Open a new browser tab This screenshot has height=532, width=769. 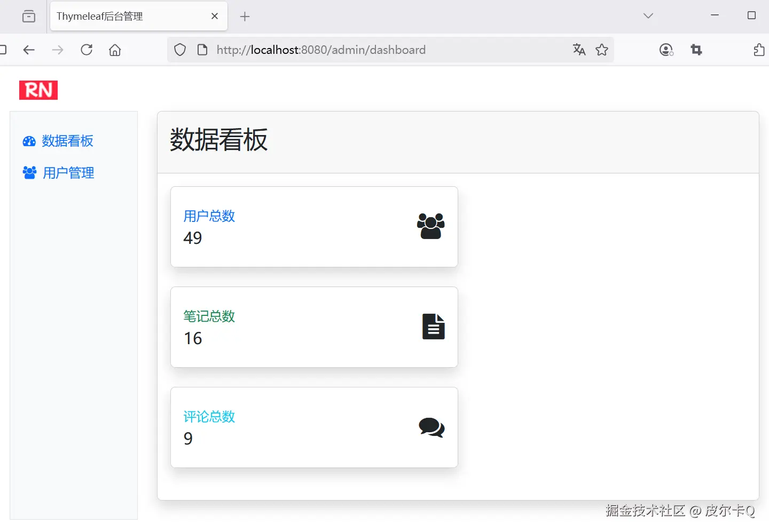pyautogui.click(x=245, y=17)
